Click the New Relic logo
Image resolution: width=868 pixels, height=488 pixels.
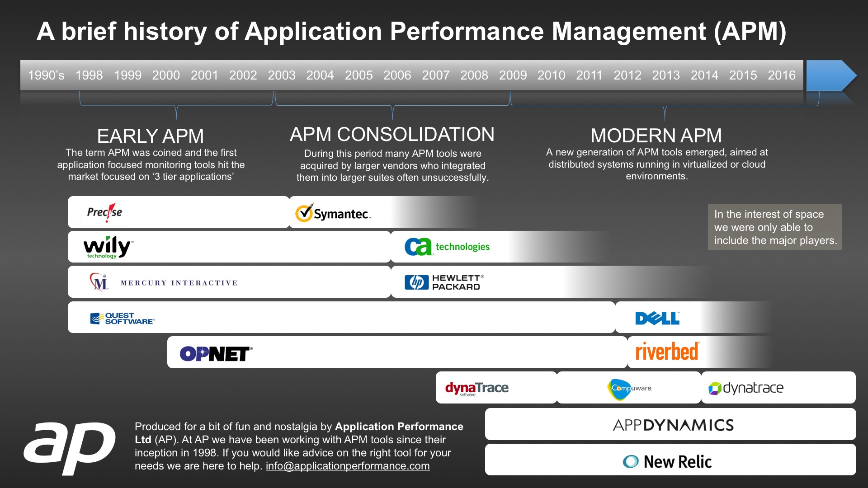click(x=667, y=461)
